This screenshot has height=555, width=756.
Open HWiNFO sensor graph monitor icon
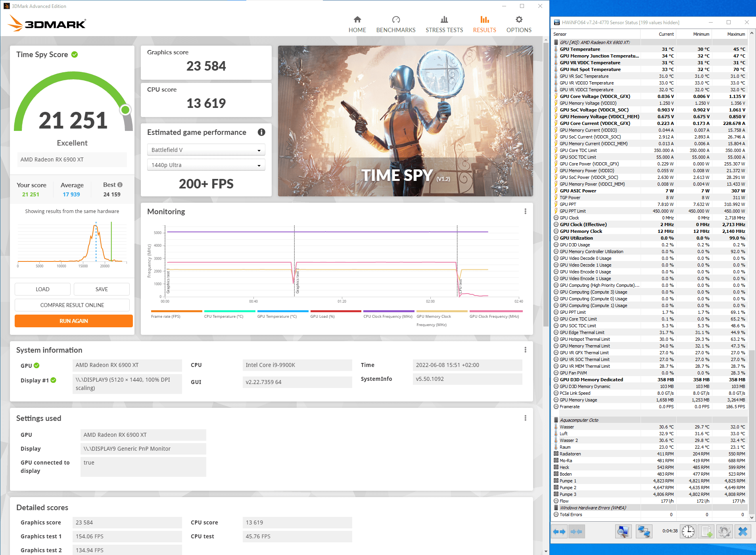pos(623,532)
